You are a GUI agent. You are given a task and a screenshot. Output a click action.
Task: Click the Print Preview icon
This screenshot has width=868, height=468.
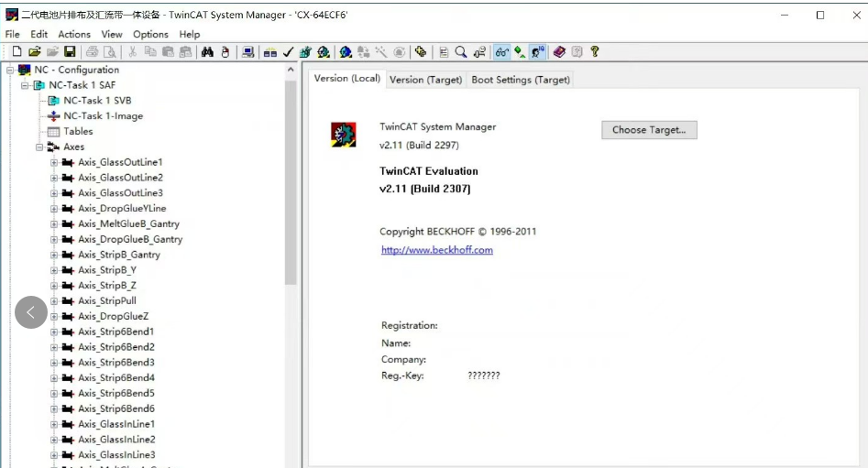click(x=110, y=52)
